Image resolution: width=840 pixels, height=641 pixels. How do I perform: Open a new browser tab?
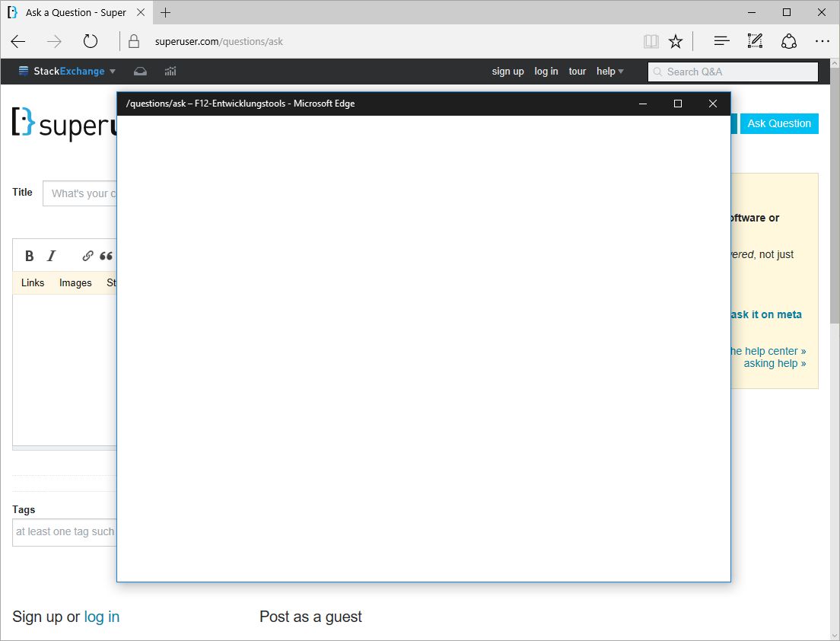[x=166, y=12]
